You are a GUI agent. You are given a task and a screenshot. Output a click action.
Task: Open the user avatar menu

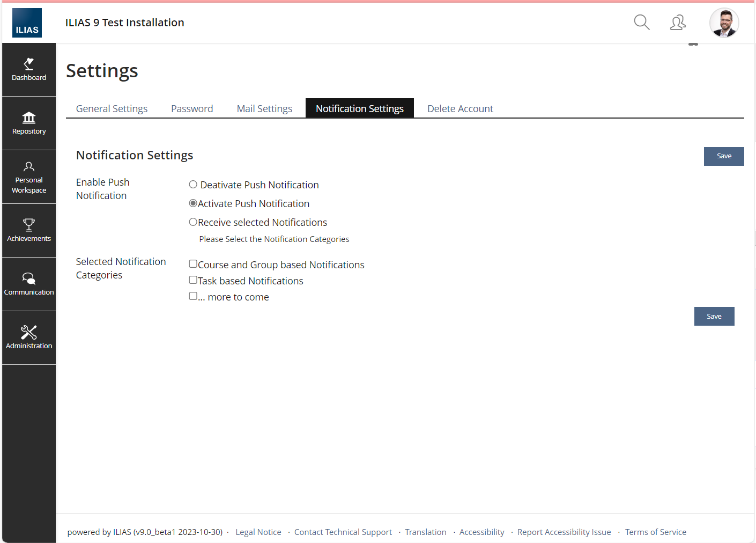724,23
